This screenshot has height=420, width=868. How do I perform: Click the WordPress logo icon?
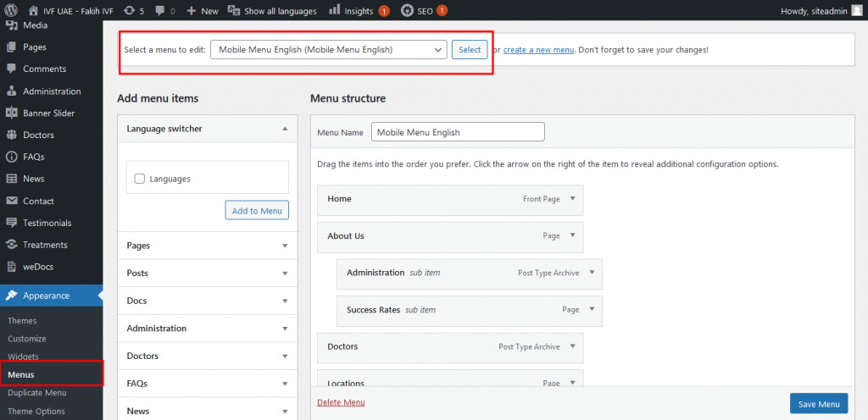pyautogui.click(x=11, y=11)
